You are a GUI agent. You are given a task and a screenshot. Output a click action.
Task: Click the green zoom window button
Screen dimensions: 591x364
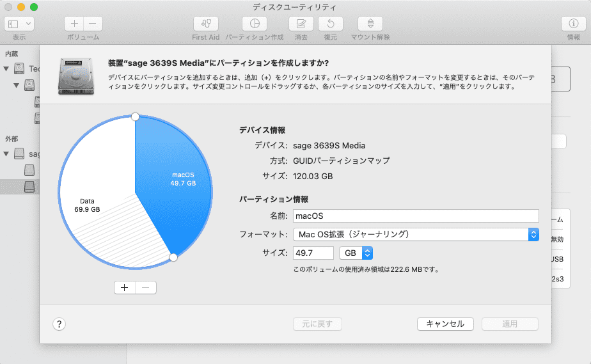tap(34, 7)
